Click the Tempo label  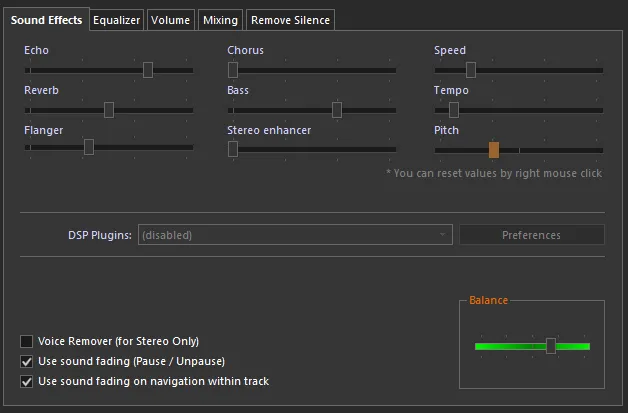tap(451, 91)
